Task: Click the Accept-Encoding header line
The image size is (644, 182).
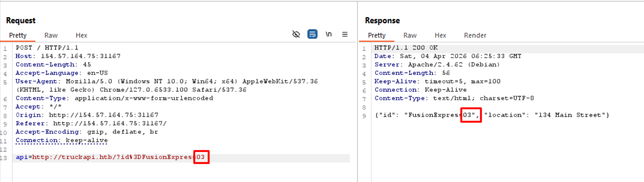Action: tap(87, 132)
